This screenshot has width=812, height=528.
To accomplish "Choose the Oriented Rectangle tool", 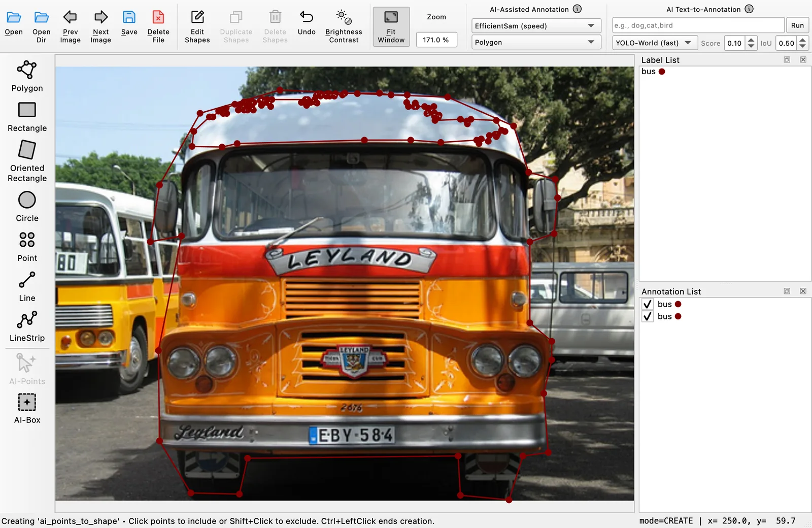I will click(27, 161).
